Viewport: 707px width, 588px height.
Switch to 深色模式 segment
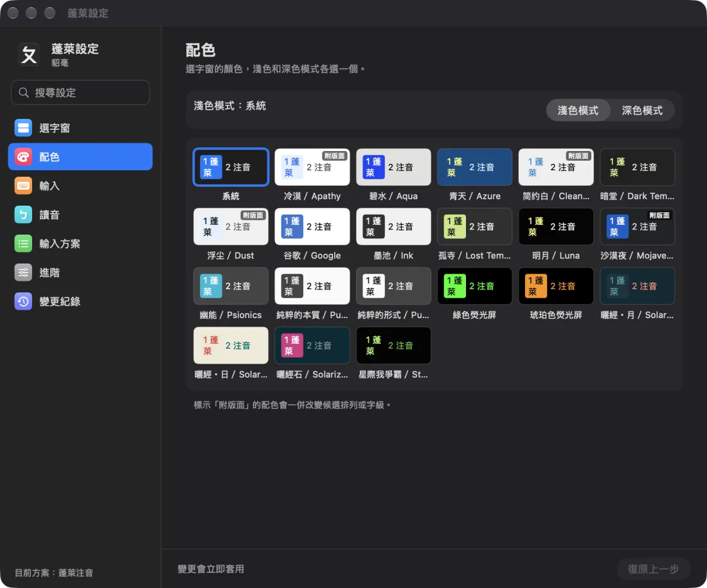click(642, 110)
